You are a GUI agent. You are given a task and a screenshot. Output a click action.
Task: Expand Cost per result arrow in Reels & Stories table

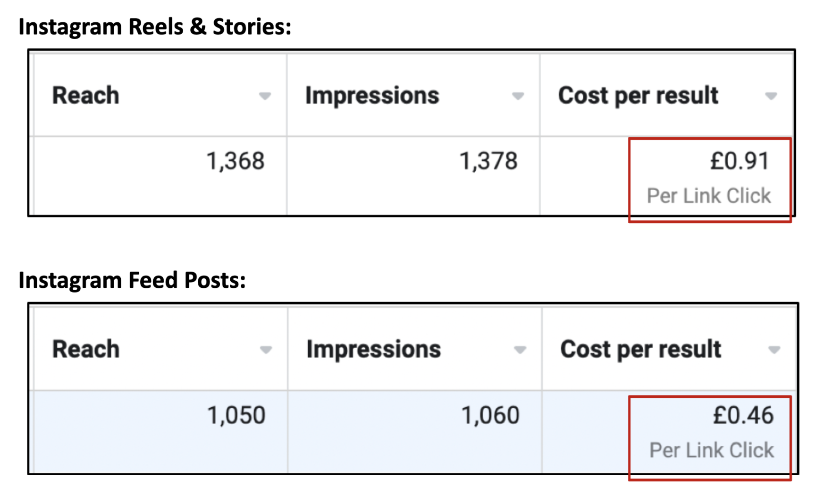771,96
